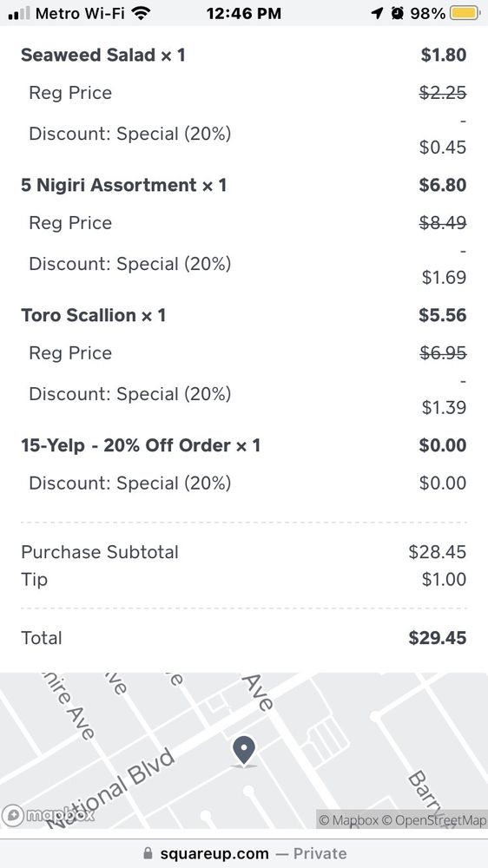Screen dimensions: 488x868
Task: Select the Toro Scallion line item
Action: pos(244,315)
